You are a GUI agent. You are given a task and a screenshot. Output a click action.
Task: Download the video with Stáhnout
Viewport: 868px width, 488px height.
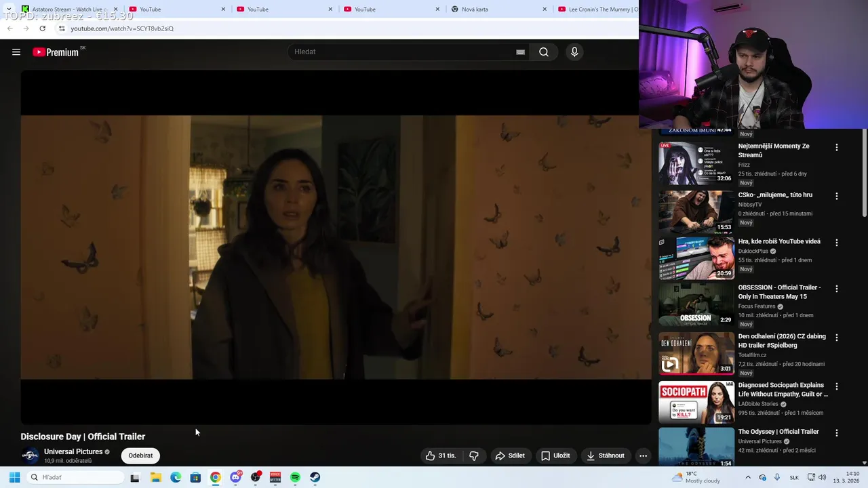pos(606,455)
